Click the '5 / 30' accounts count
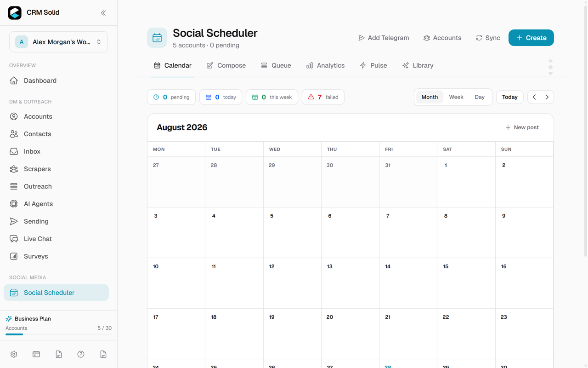The height and width of the screenshot is (368, 588). (104, 328)
